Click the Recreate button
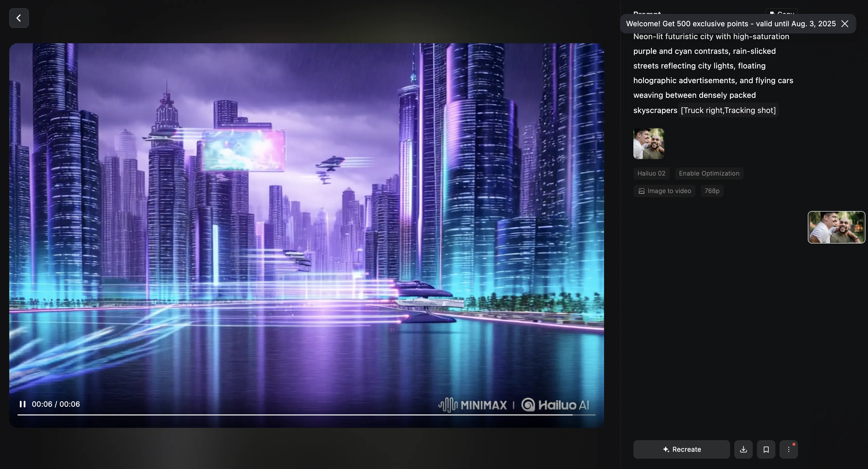The image size is (868, 469). [x=681, y=449]
